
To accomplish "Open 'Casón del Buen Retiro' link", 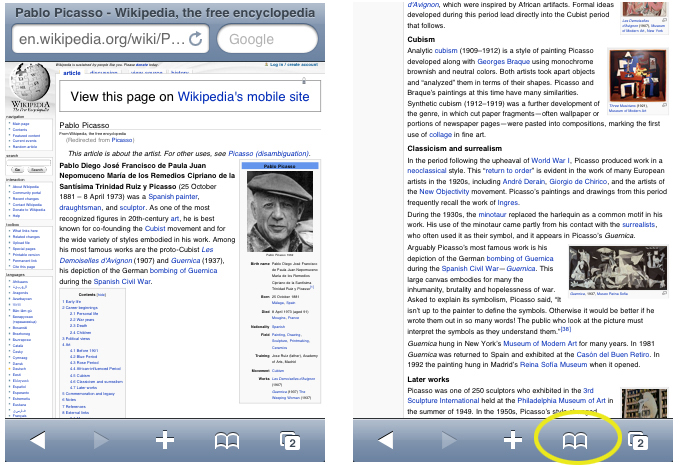I will [613, 354].
